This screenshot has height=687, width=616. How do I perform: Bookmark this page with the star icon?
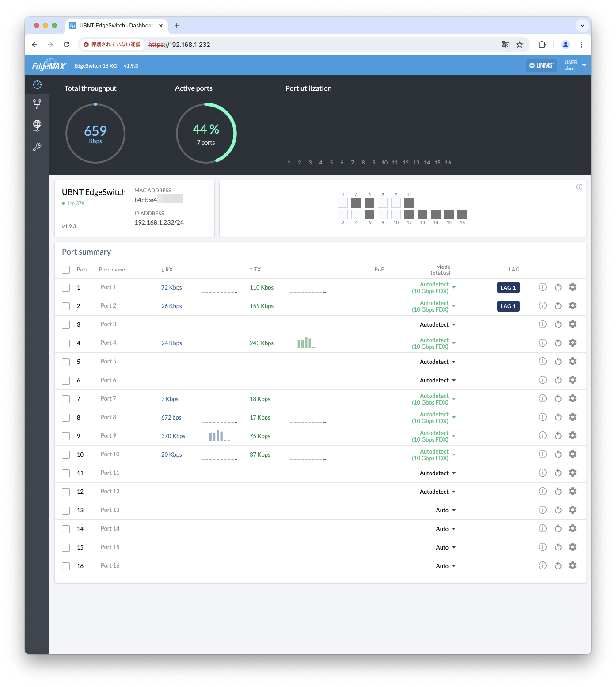[x=520, y=45]
